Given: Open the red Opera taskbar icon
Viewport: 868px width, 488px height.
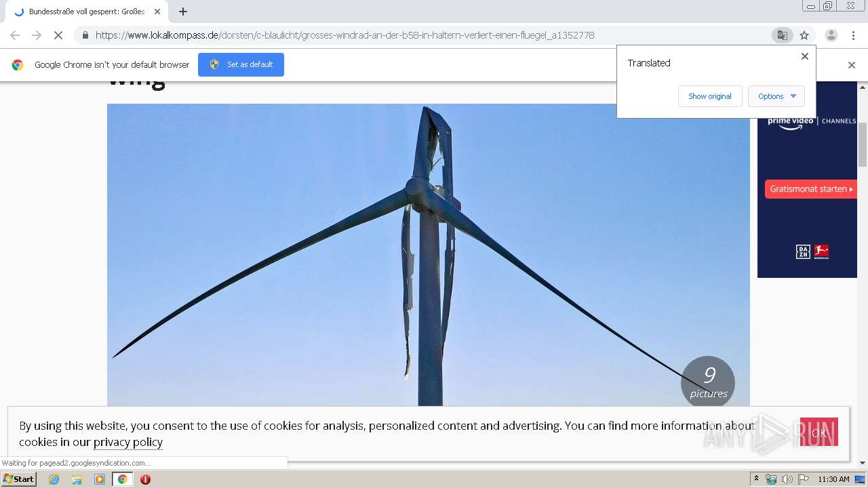Looking at the screenshot, I should [145, 479].
